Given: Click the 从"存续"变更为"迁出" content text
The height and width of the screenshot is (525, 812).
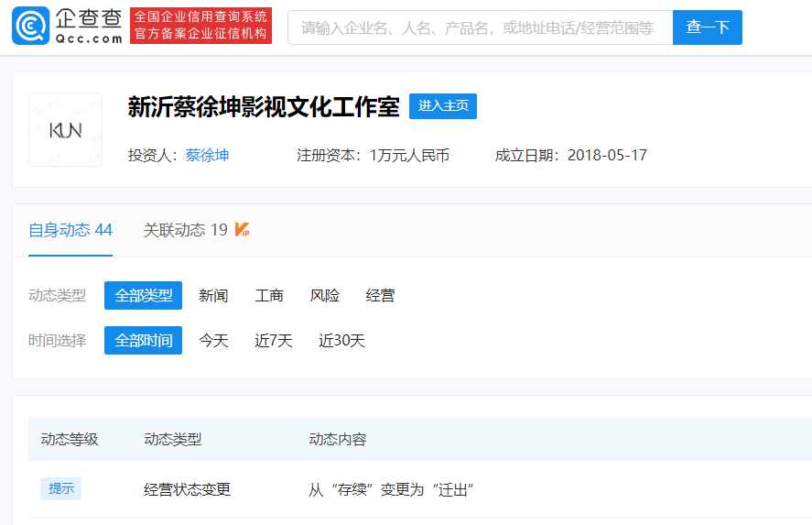Looking at the screenshot, I should pos(391,489).
